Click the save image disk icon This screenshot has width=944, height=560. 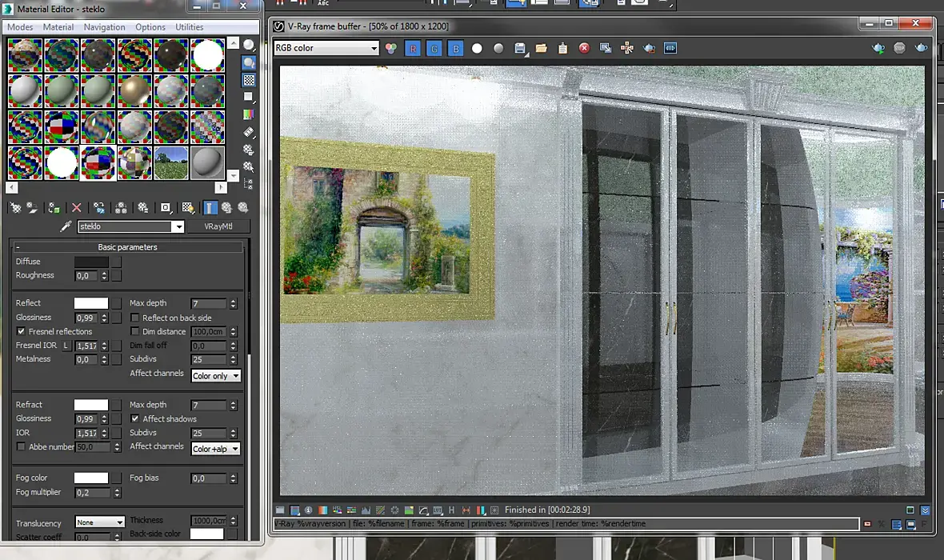pyautogui.click(x=520, y=49)
